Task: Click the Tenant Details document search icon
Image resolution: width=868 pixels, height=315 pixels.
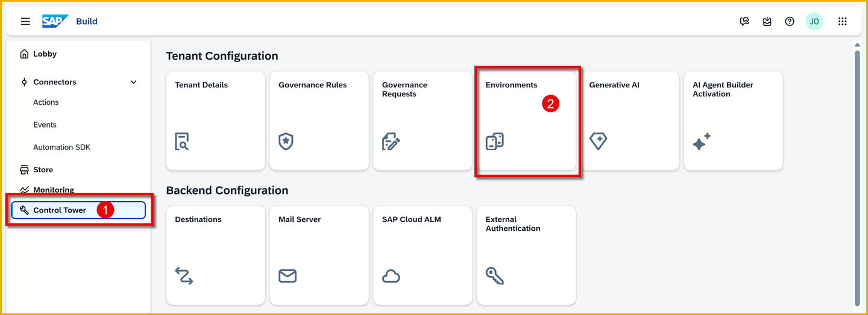Action: coord(182,142)
